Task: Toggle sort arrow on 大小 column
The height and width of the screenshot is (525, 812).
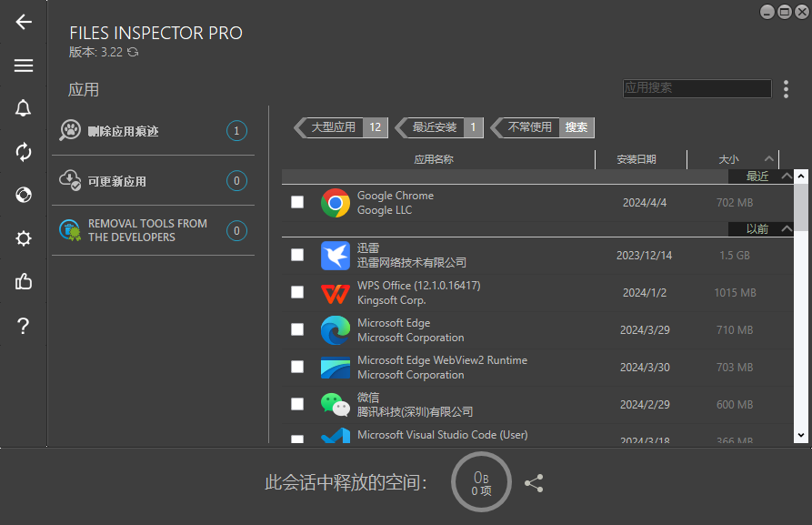Action: click(x=769, y=159)
